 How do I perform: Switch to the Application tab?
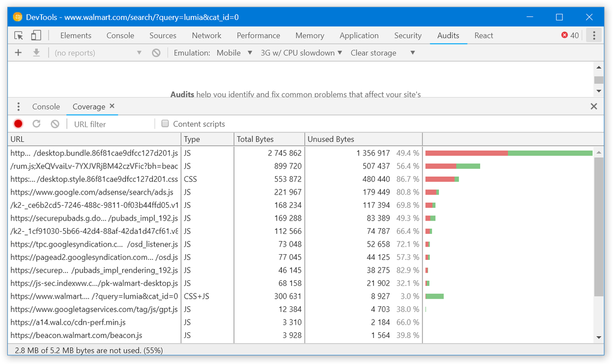359,35
